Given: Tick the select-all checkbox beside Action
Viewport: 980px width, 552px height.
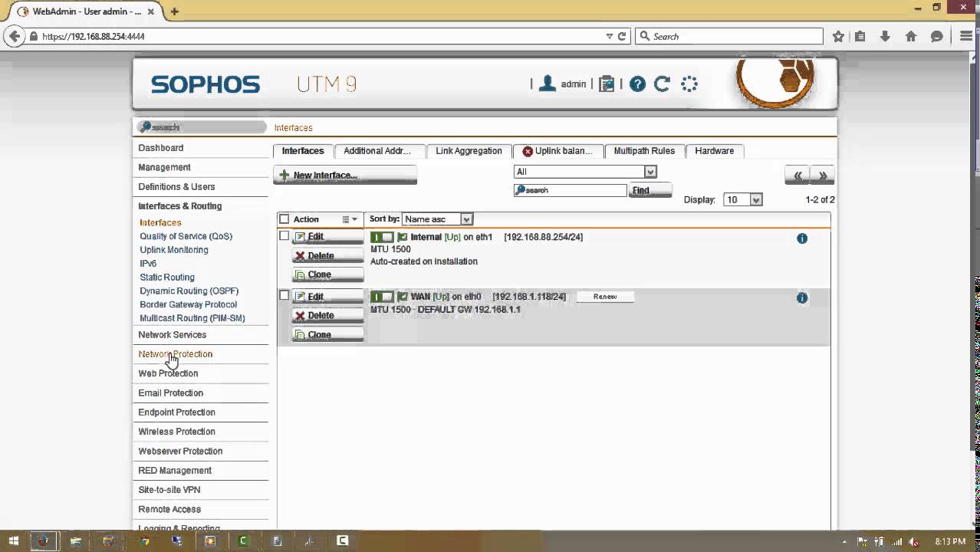Looking at the screenshot, I should 284,219.
